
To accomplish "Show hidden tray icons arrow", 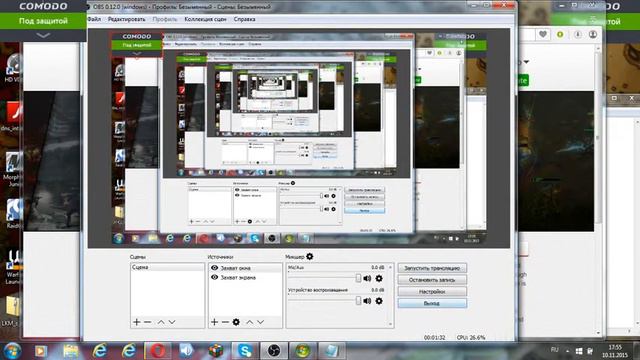I will (x=567, y=351).
